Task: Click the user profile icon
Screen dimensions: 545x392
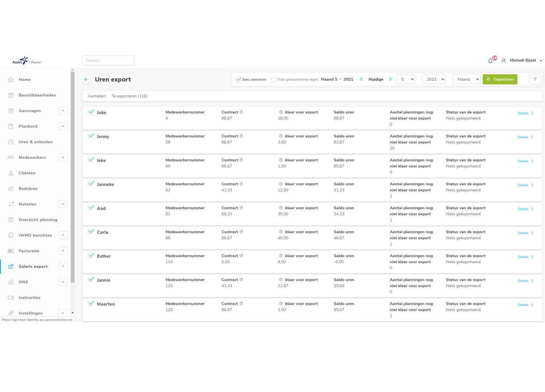Action: [503, 60]
